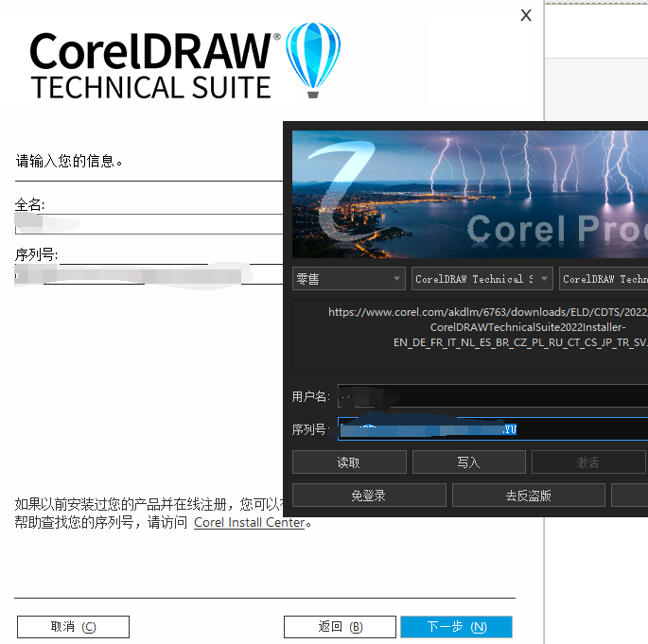Open the Corel Install Center link
The width and height of the screenshot is (648, 644).
250,522
